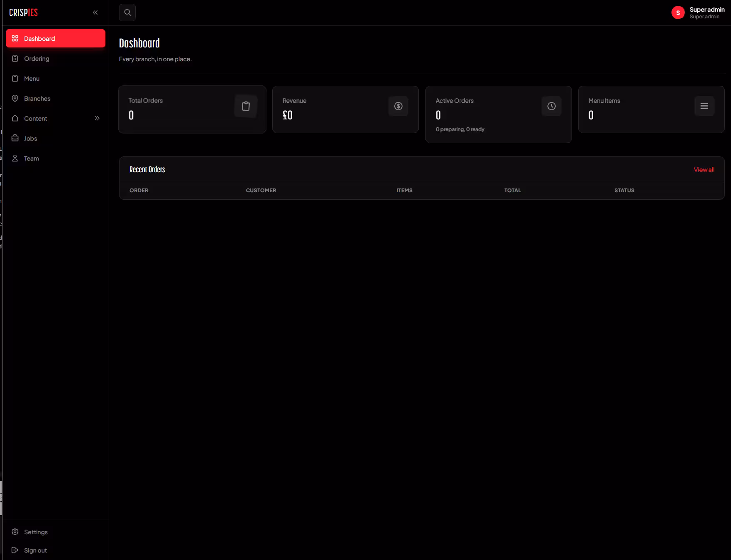This screenshot has height=560, width=731.
Task: Open the Branches section
Action: (55, 98)
